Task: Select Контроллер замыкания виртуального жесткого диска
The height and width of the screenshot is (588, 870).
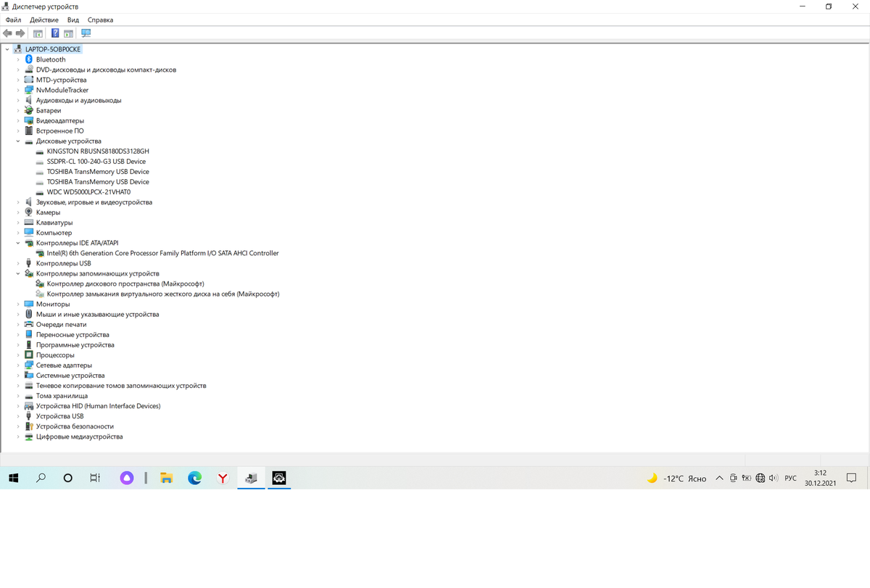Action: [163, 294]
